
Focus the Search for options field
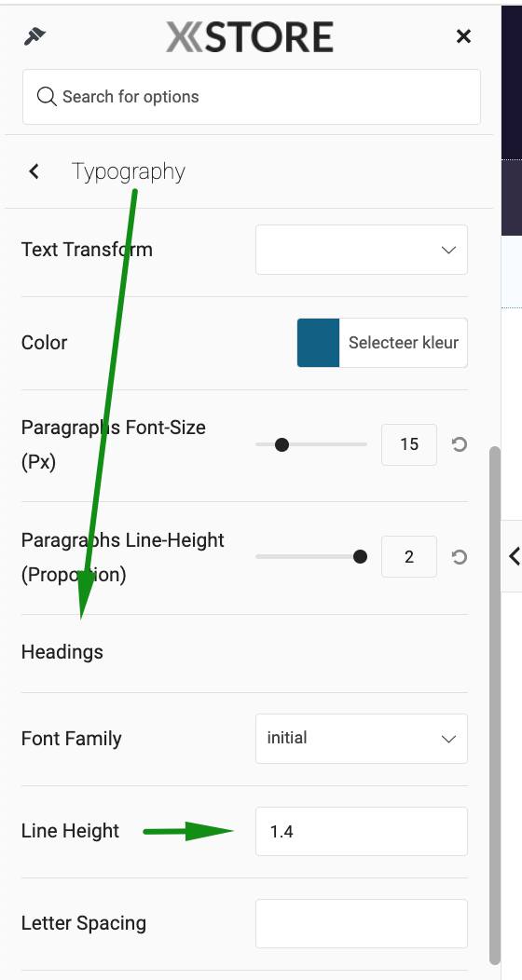coord(252,97)
